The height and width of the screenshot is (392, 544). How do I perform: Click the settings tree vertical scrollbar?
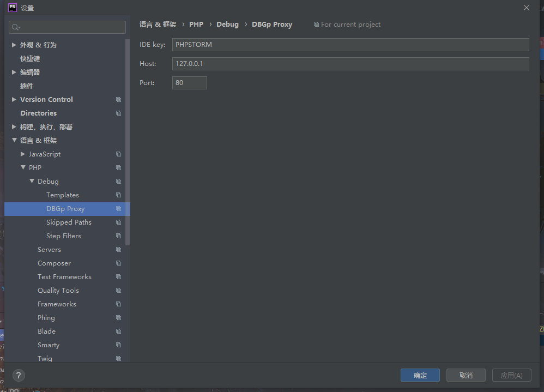click(128, 142)
